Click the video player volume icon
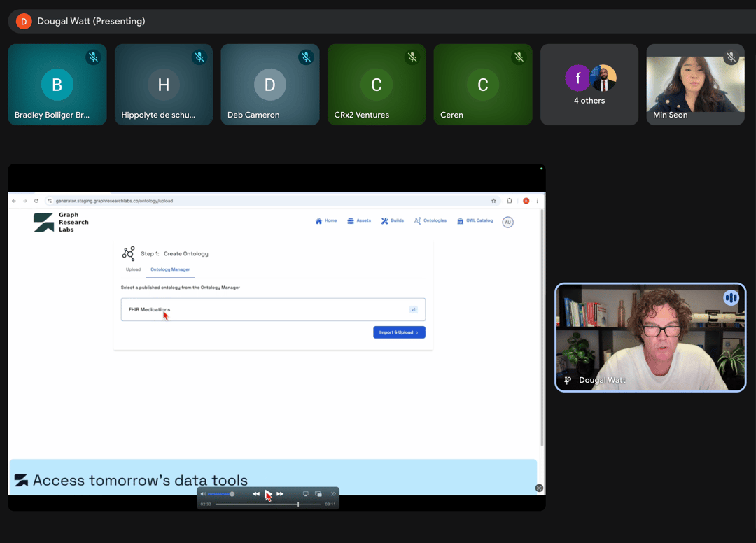Viewport: 756px width, 543px height. click(x=204, y=494)
